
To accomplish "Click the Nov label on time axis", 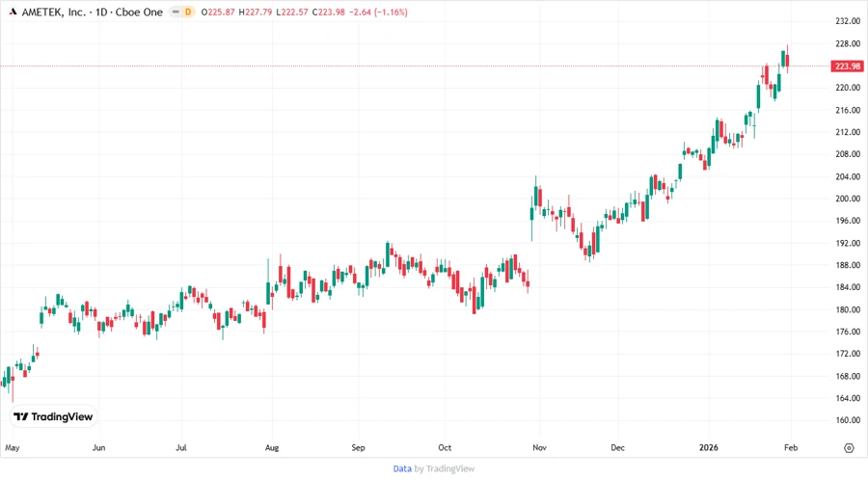I will point(539,448).
